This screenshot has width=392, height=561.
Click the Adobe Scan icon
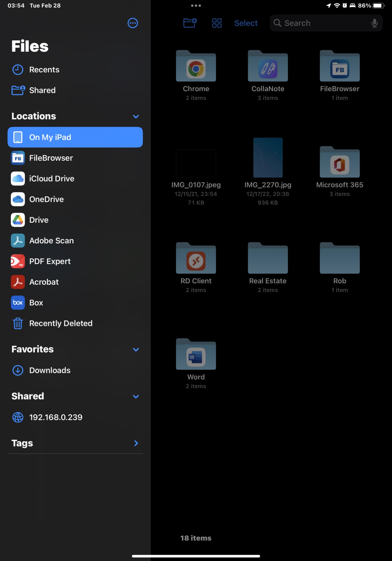(18, 241)
